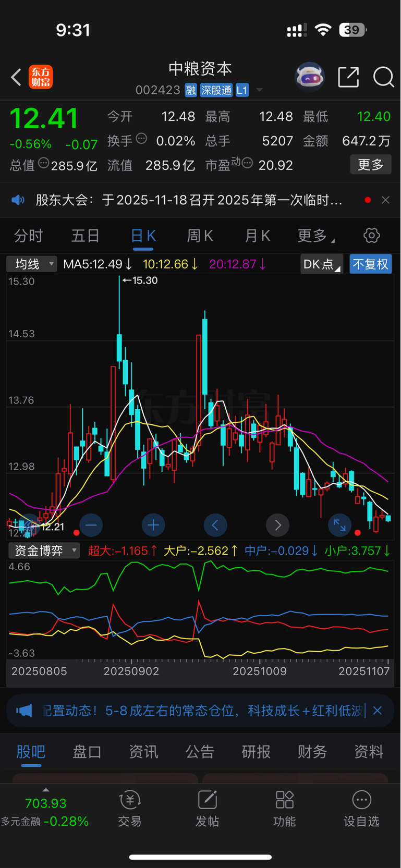Close the 配置动态 blue banner

378,711
